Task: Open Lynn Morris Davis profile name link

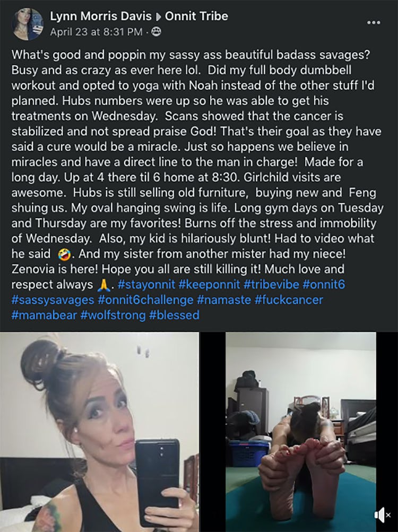Action: click(101, 16)
